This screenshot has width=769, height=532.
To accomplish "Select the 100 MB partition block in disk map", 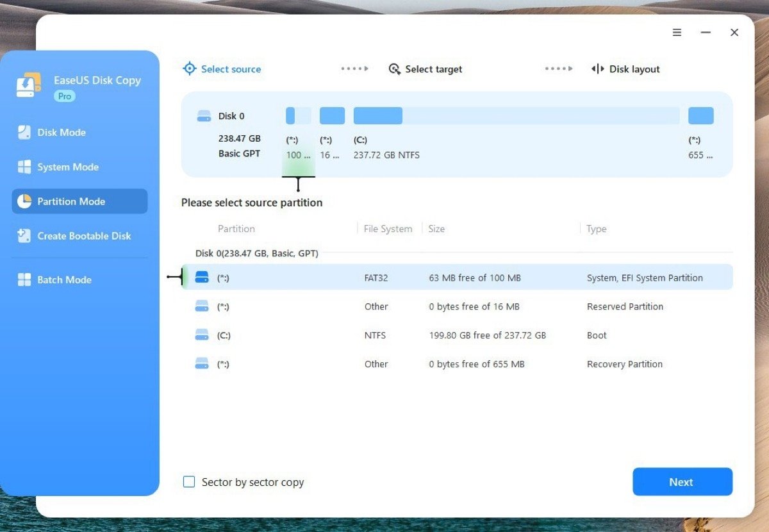I will (298, 116).
